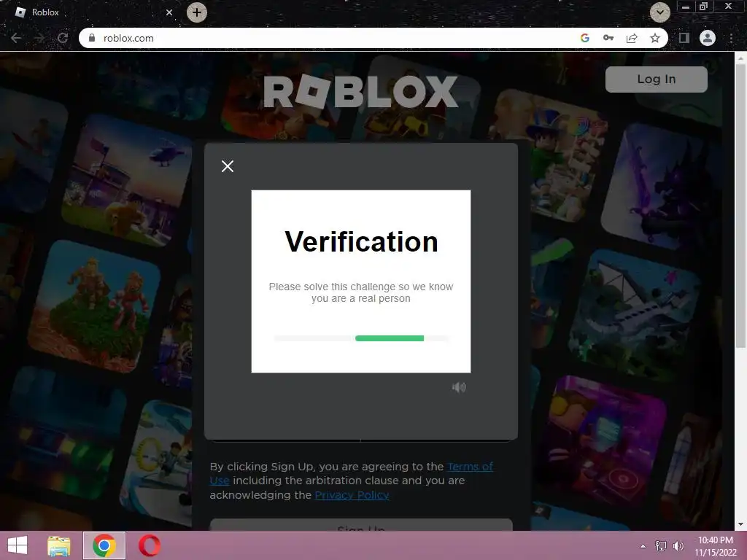
Task: Close the Roblox tab
Action: (169, 12)
